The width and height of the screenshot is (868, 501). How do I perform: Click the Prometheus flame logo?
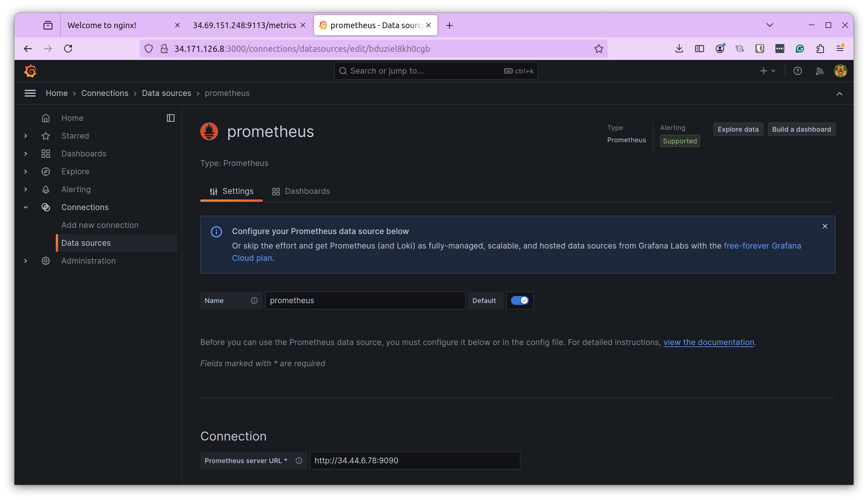(x=209, y=131)
